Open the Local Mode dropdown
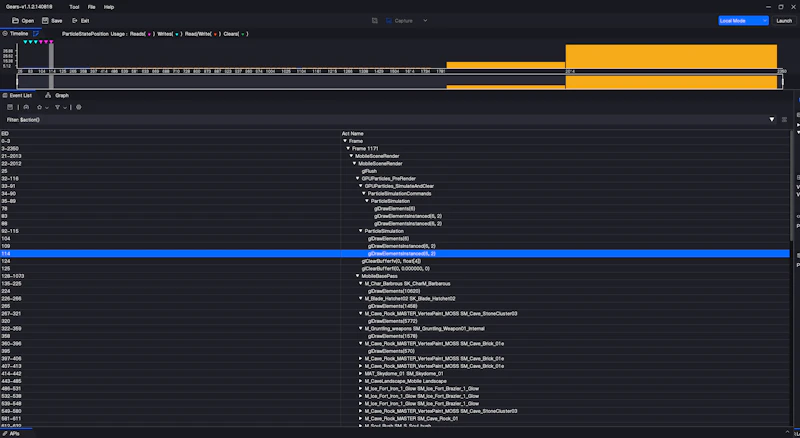 (x=743, y=21)
